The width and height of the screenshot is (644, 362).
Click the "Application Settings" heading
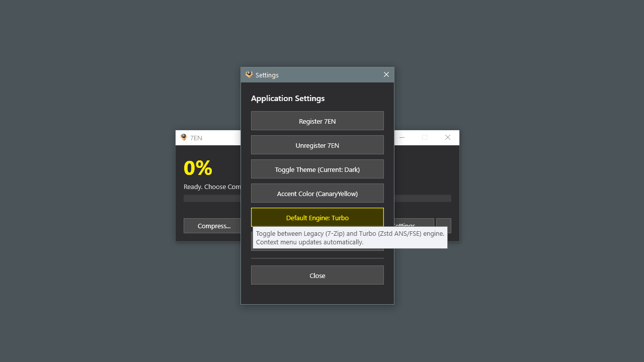tap(288, 98)
